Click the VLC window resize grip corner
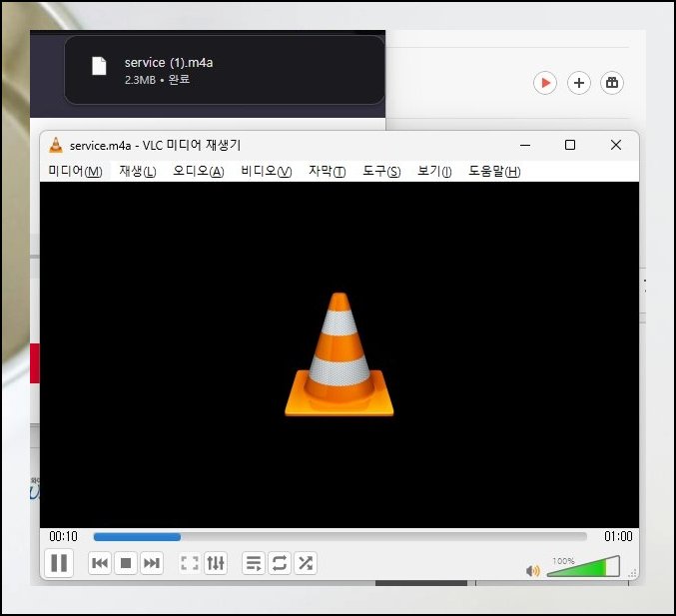Image resolution: width=676 pixels, height=616 pixels. point(632,574)
